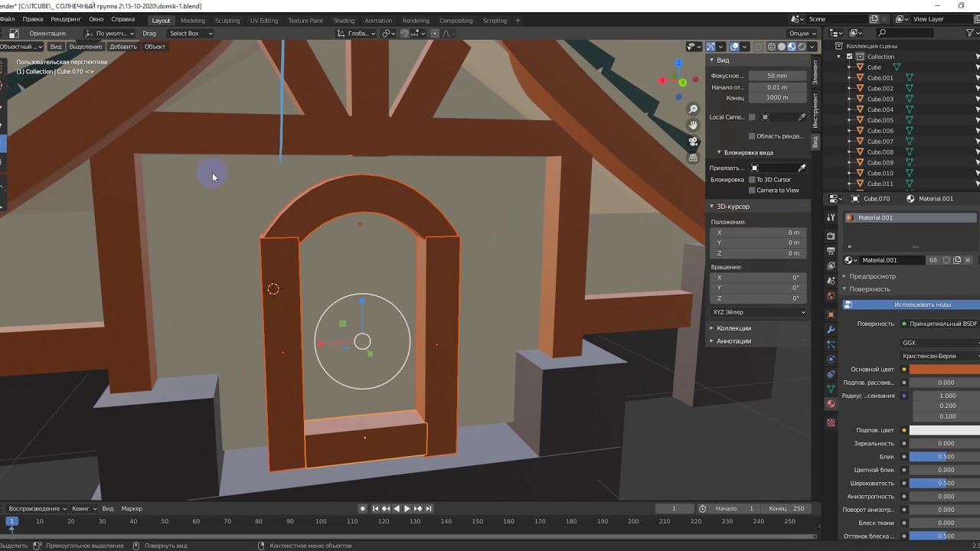Click the Добавить menu button in viewport header

[x=122, y=47]
